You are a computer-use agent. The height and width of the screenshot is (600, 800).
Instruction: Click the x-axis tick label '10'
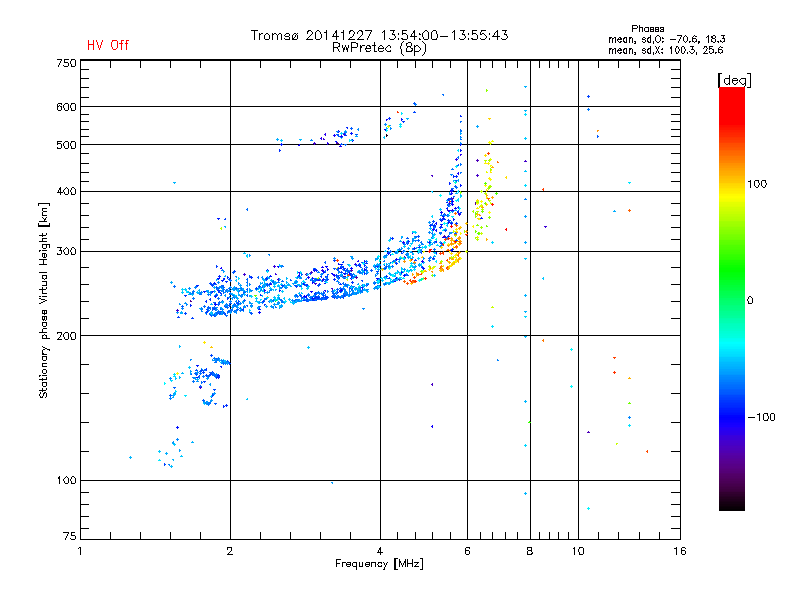578,551
